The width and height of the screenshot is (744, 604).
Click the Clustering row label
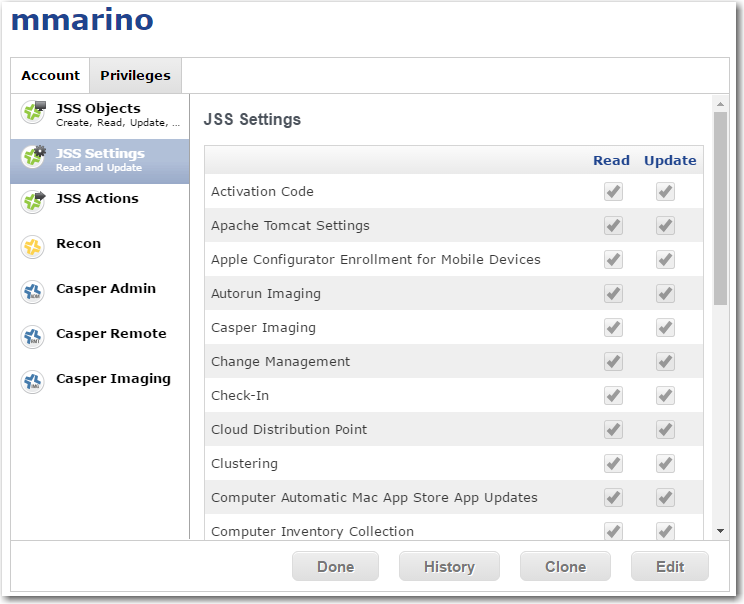point(244,464)
